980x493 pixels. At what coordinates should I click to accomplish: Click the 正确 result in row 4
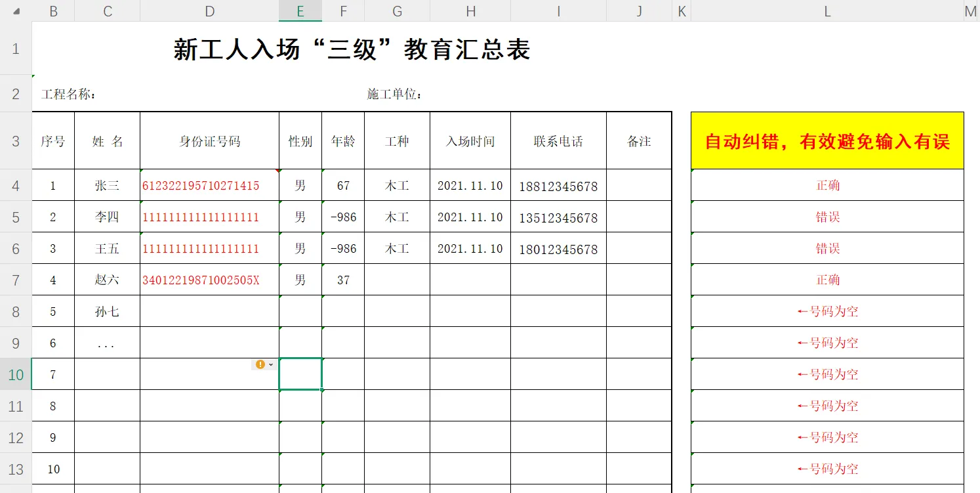coord(827,185)
